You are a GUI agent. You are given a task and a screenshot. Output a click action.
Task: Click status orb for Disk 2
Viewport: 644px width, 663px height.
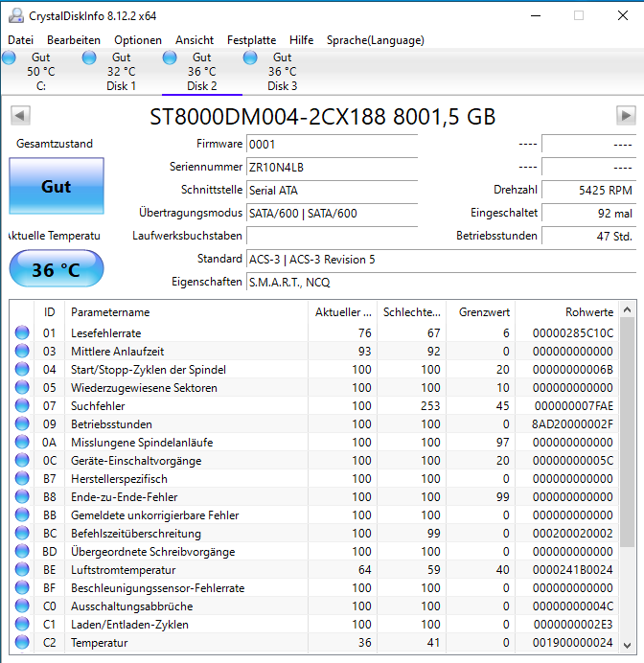(170, 57)
